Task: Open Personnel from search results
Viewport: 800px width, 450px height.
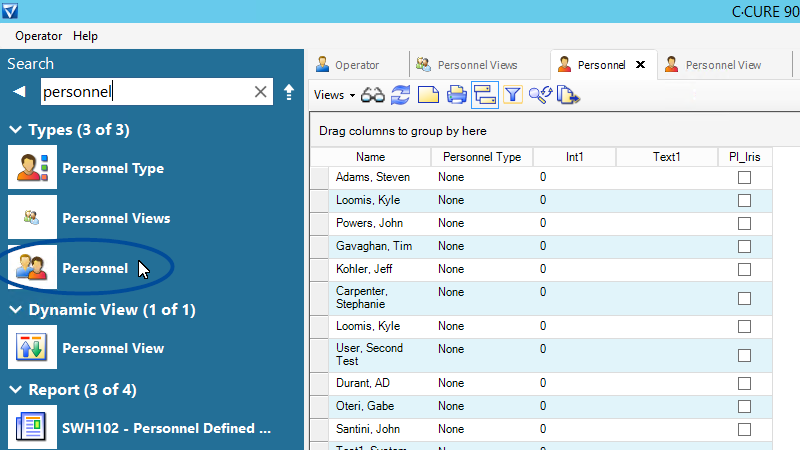Action: (95, 268)
